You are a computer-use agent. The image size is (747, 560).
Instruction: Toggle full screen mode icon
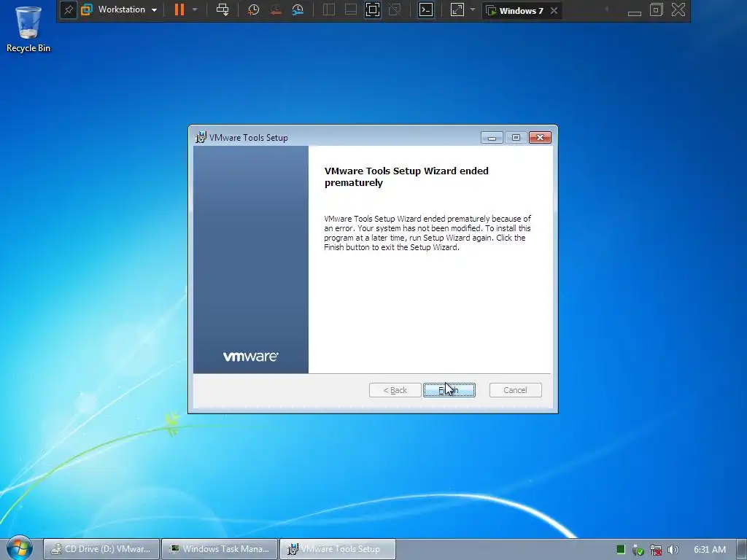(x=373, y=9)
